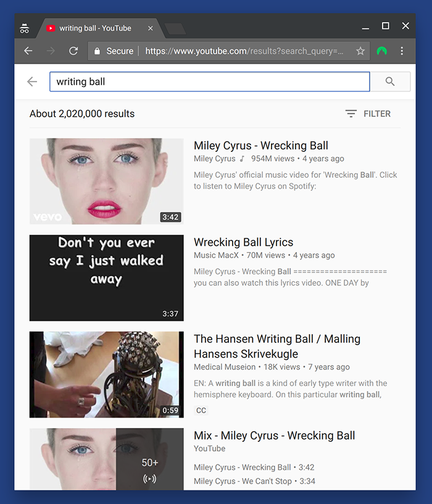Click the browser back arrow button
This screenshot has width=432, height=504.
pos(28,51)
